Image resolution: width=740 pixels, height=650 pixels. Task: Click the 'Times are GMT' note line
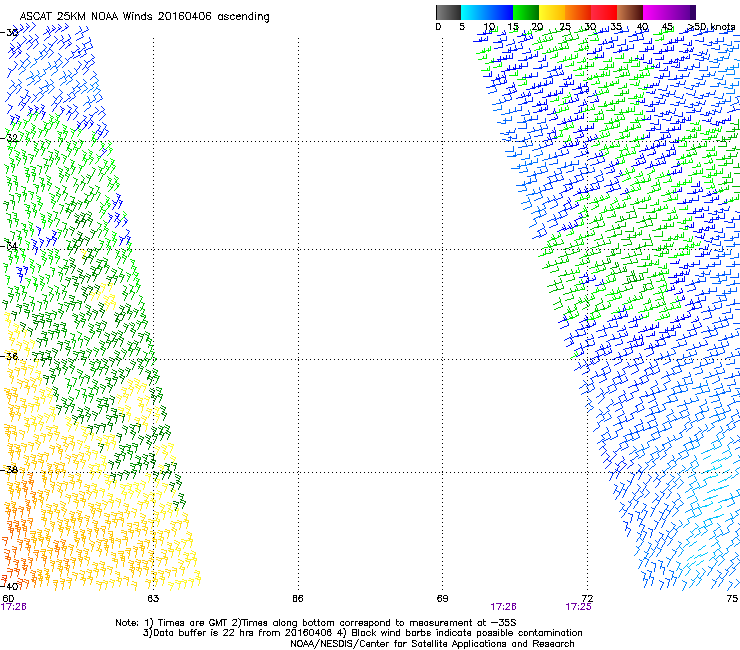tap(316, 623)
